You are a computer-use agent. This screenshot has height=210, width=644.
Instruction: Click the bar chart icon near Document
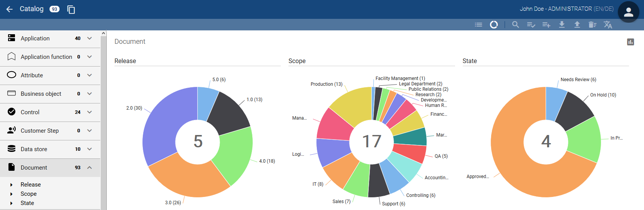point(631,42)
